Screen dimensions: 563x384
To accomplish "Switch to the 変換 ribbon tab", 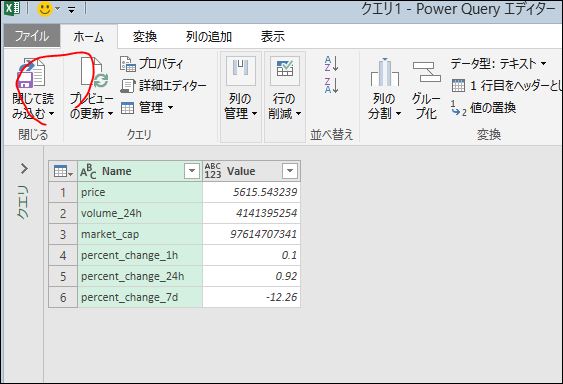I will 145,36.
